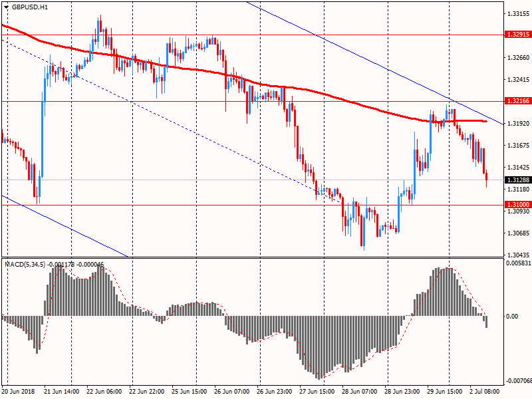Image resolution: width=532 pixels, height=399 pixels.
Task: Select the 1.30685 price scale value
Action: point(519,233)
